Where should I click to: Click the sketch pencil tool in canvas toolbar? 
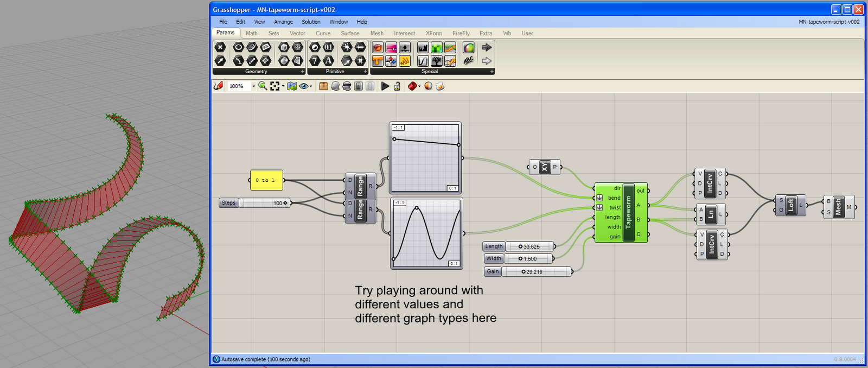pyautogui.click(x=219, y=86)
